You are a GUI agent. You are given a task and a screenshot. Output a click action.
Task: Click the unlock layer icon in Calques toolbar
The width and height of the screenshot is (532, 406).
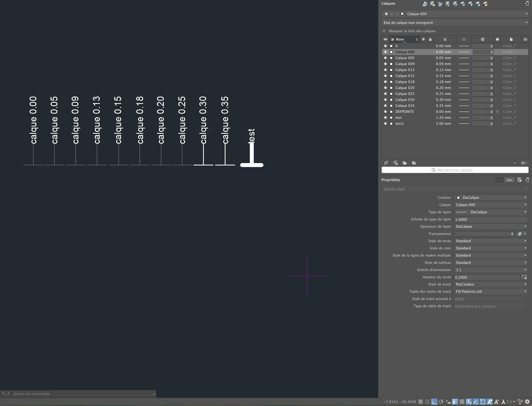click(x=485, y=4)
